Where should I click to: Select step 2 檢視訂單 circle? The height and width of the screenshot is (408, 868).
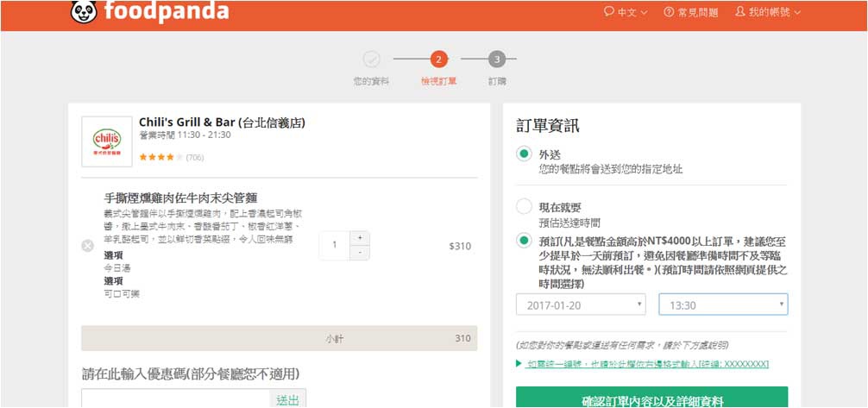click(x=438, y=59)
